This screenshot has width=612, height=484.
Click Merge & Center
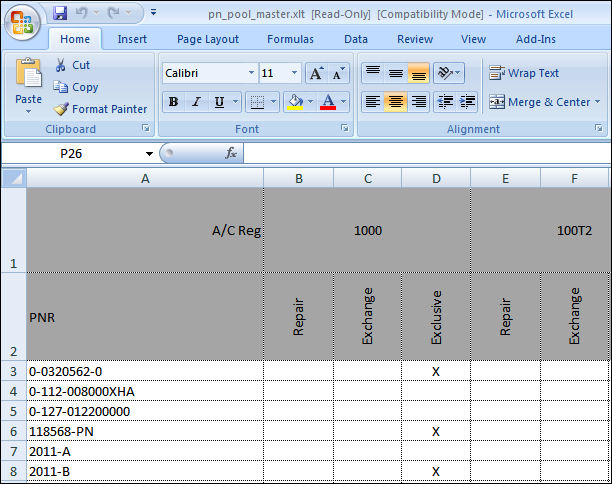coord(539,102)
